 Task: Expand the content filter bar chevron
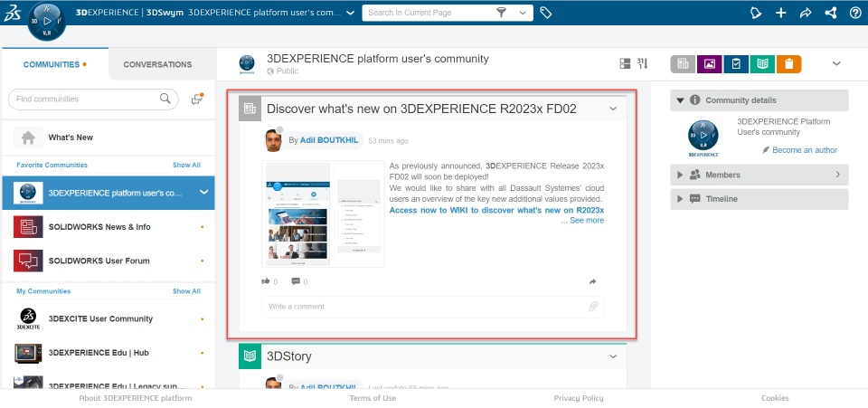(836, 63)
